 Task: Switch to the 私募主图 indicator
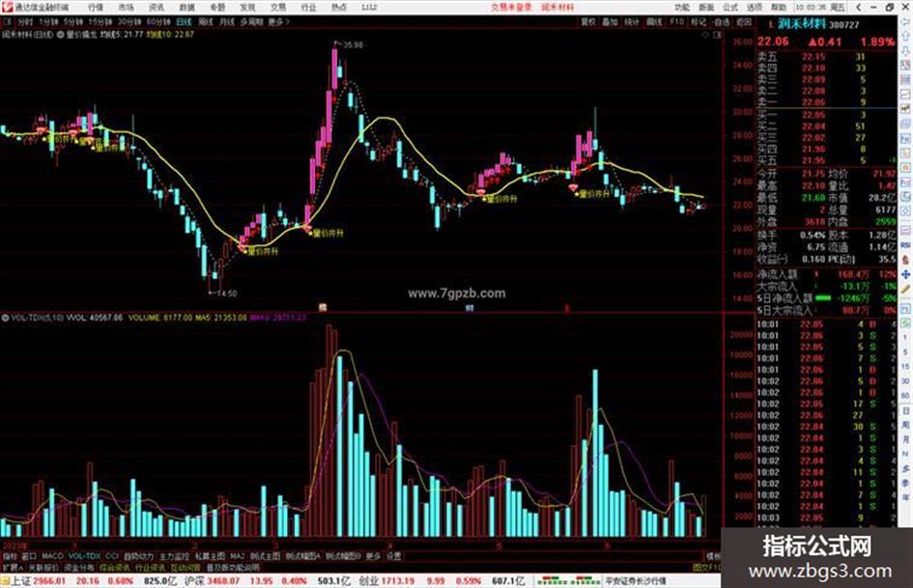pos(210,556)
